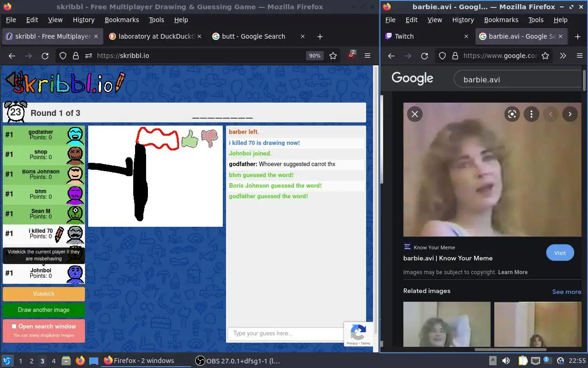Click the Visit button
Viewport: 588px width, 368px height.
[560, 253]
